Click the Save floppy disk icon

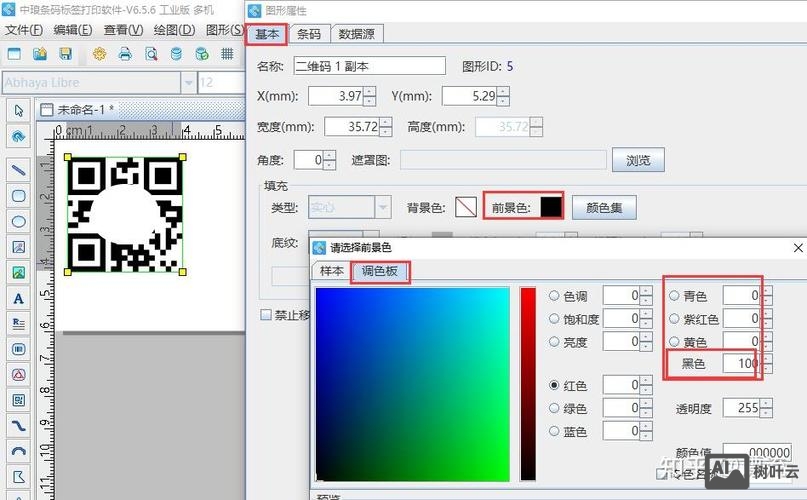tap(65, 54)
